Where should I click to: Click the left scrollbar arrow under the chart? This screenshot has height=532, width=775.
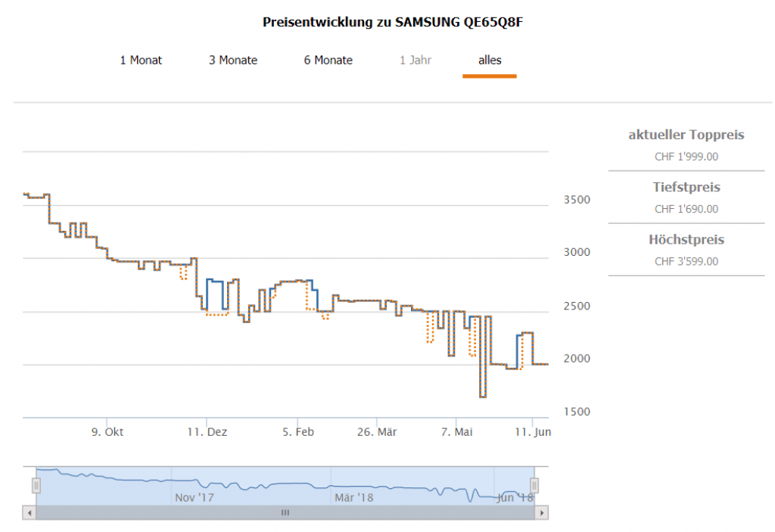click(x=30, y=512)
